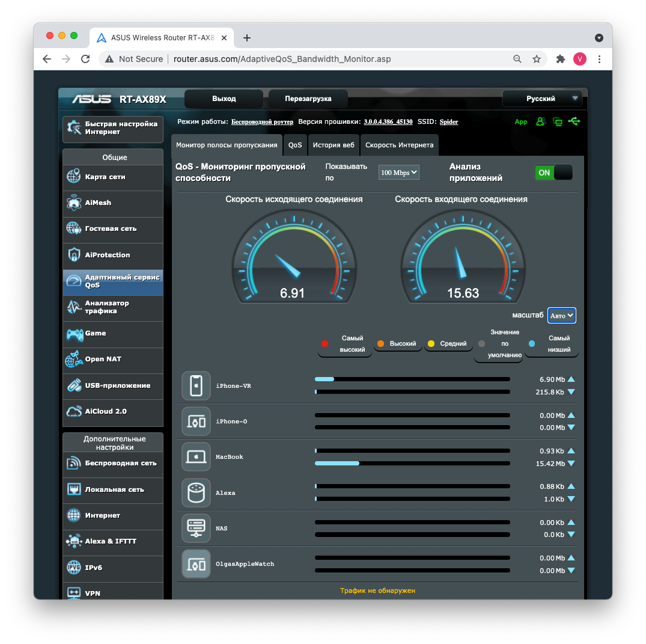
Task: Click the Chrome tab search dropdown arrow
Action: point(599,38)
